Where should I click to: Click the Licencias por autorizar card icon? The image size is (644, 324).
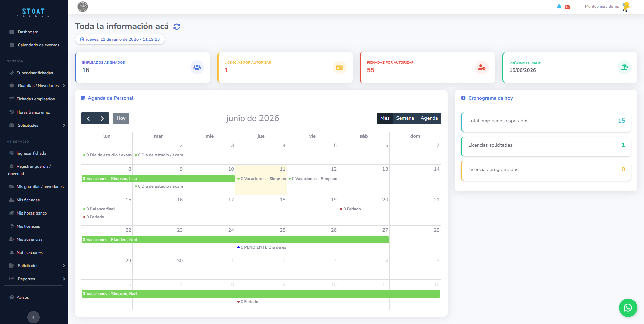(x=339, y=67)
